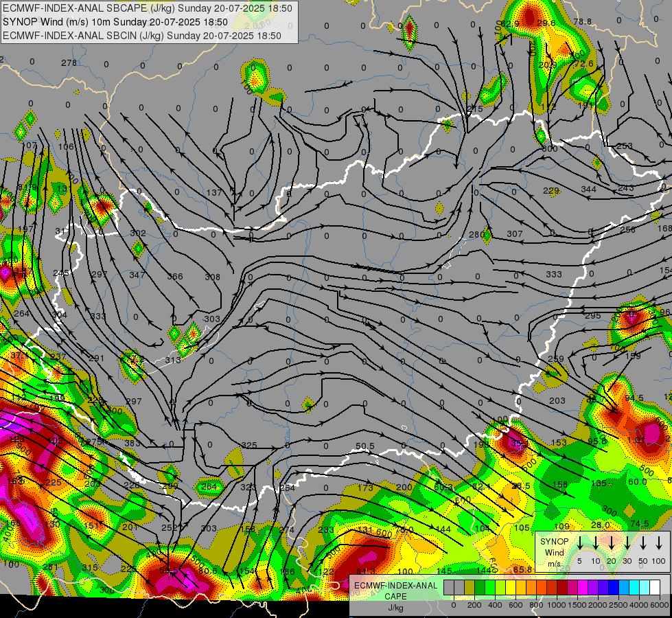Image resolution: width=672 pixels, height=618 pixels.
Task: Choose the pure yellow swatch in the CAPE legend
Action: click(511, 588)
